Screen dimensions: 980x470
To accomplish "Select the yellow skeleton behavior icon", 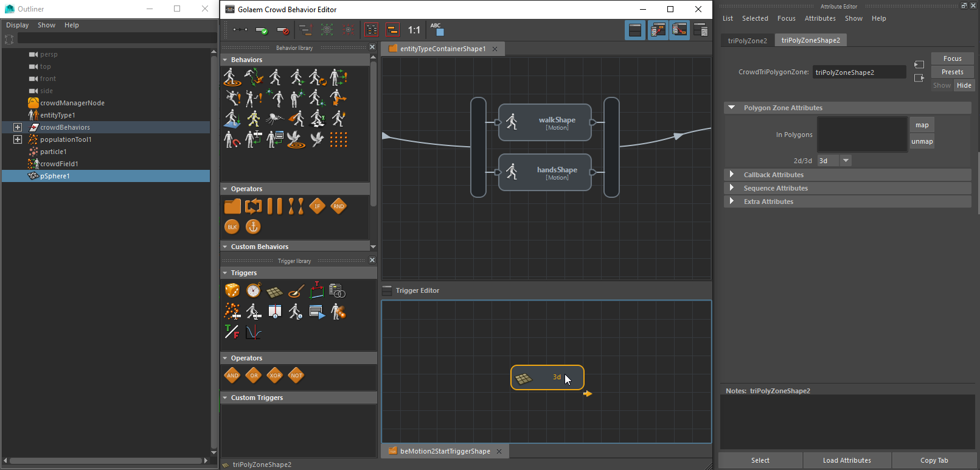I will (x=253, y=118).
